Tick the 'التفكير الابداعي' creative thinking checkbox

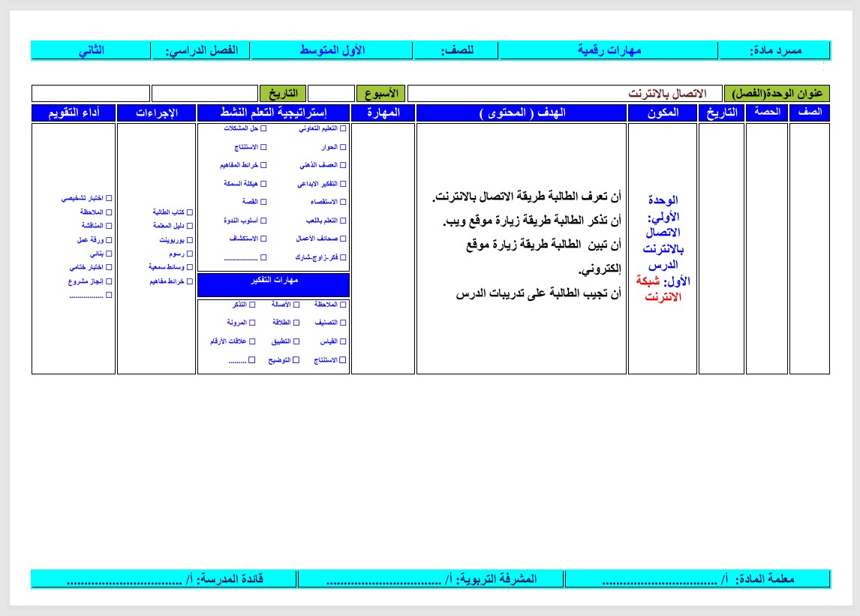(x=341, y=183)
